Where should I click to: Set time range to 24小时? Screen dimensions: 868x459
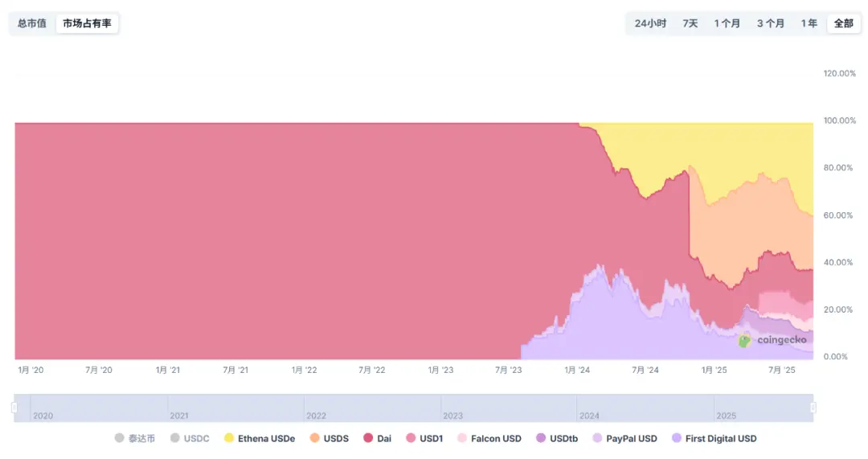(650, 23)
